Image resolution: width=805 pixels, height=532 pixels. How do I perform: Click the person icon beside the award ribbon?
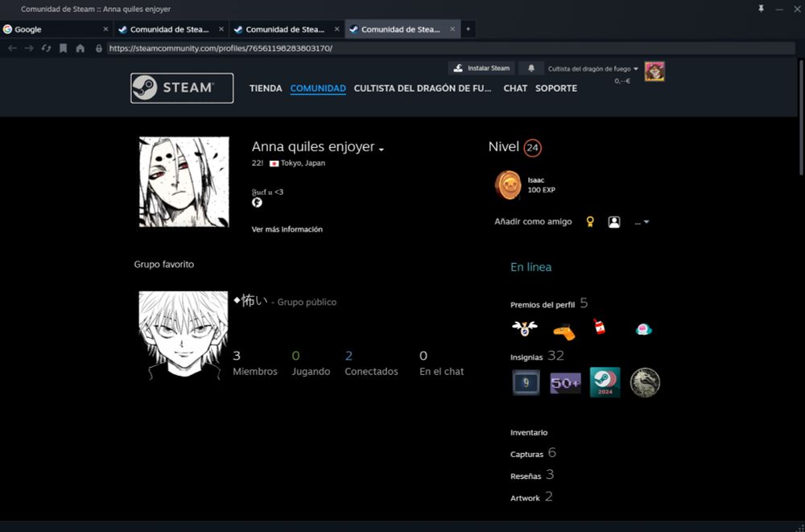tap(614, 222)
